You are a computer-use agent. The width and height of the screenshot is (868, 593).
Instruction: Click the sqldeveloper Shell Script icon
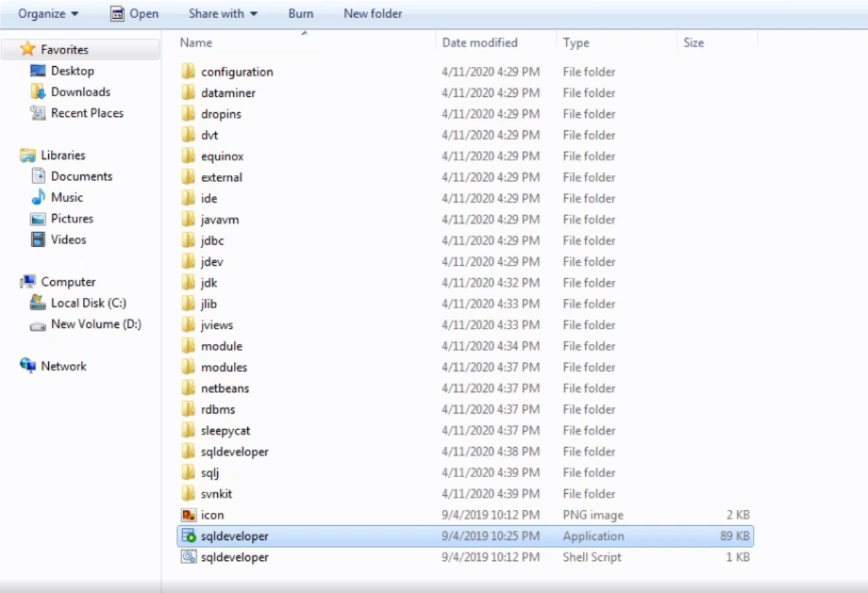tap(189, 557)
